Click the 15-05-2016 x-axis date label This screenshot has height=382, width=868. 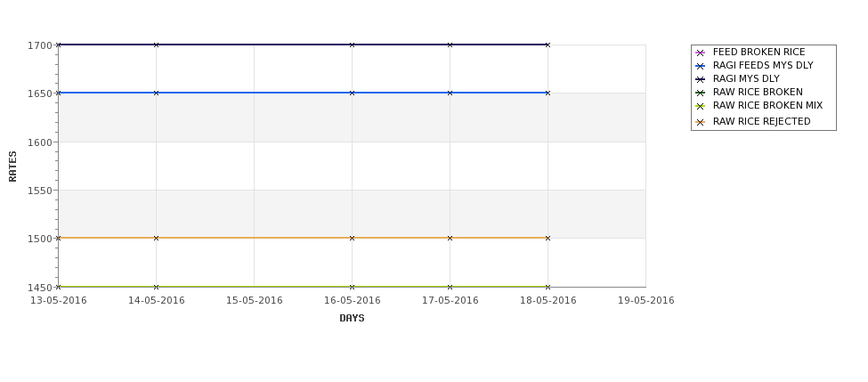click(x=254, y=301)
